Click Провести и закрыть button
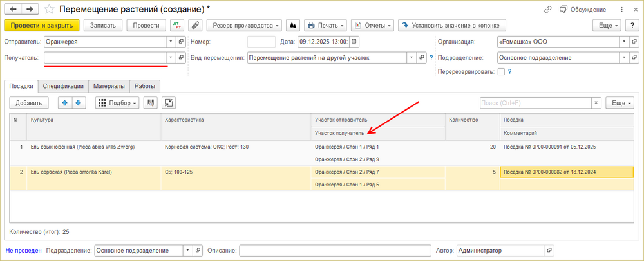The image size is (644, 261). coord(41,26)
